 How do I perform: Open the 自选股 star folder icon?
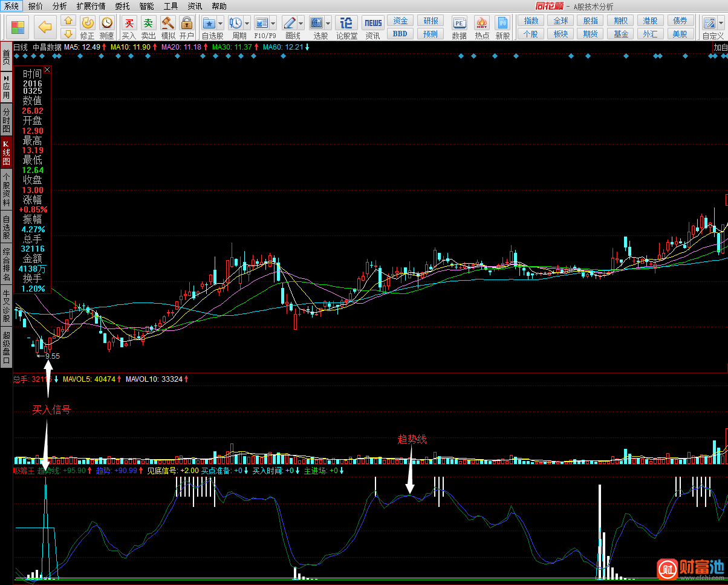pos(209,23)
